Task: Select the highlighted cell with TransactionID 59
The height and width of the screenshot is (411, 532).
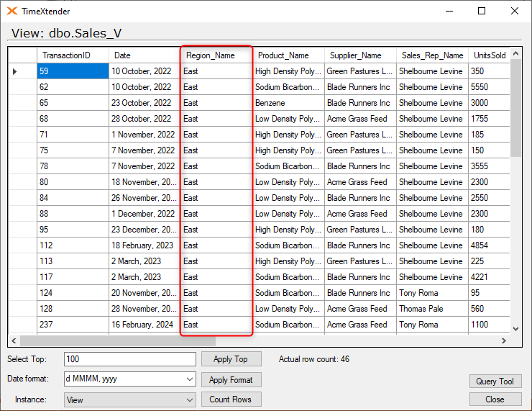Action: [73, 71]
